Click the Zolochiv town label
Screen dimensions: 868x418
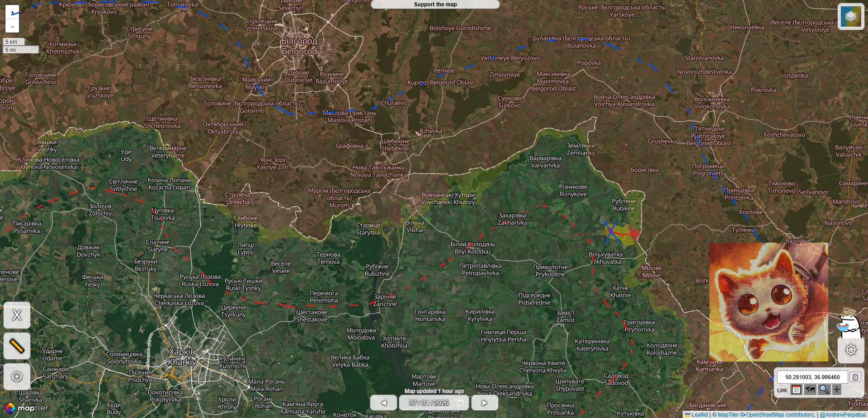(x=100, y=210)
